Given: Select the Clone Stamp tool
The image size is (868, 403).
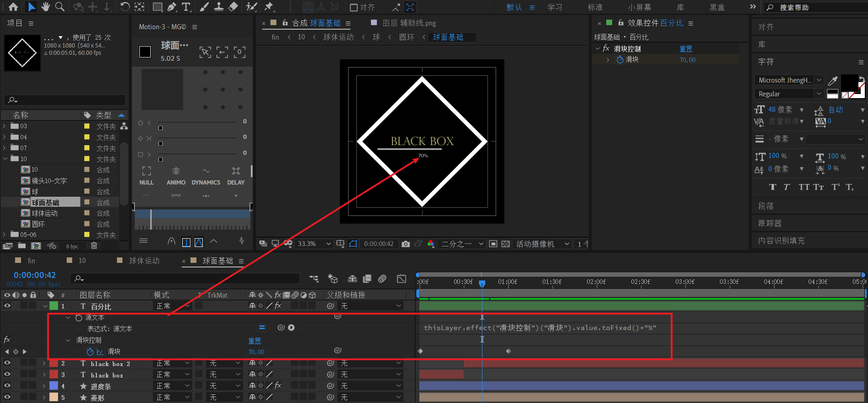Looking at the screenshot, I should [x=219, y=7].
